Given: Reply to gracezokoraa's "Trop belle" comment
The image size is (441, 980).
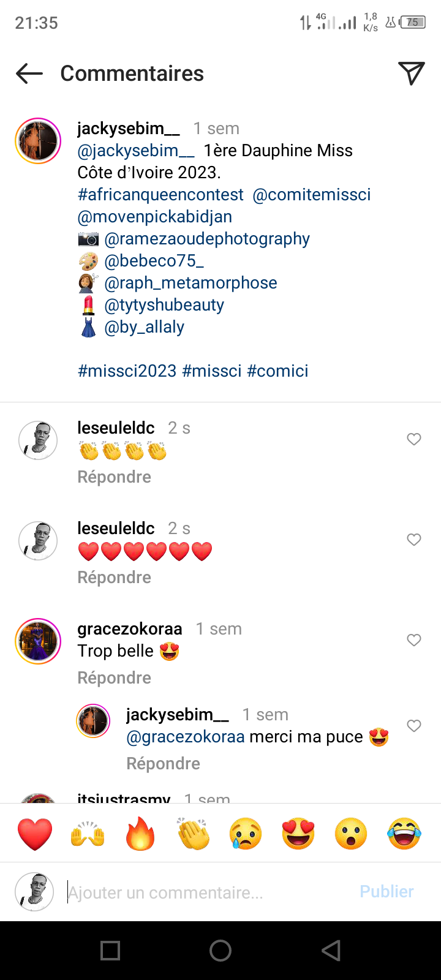Looking at the screenshot, I should 114,678.
